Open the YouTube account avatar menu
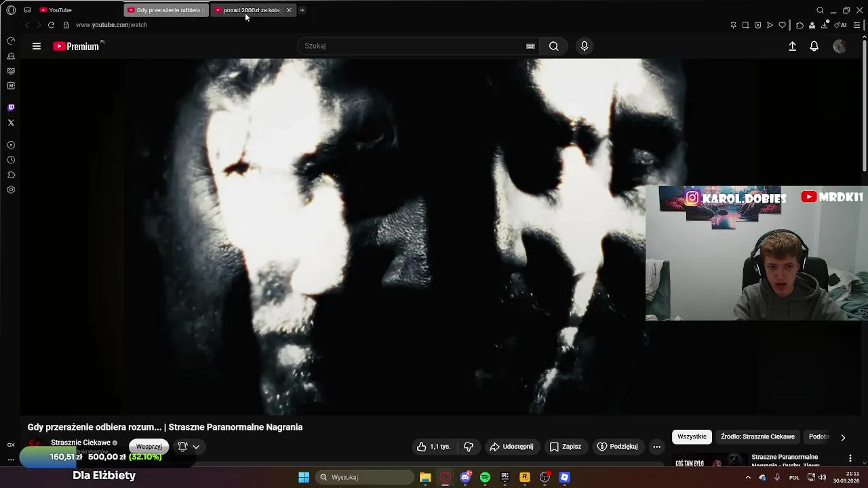The height and width of the screenshot is (488, 868). coord(840,46)
